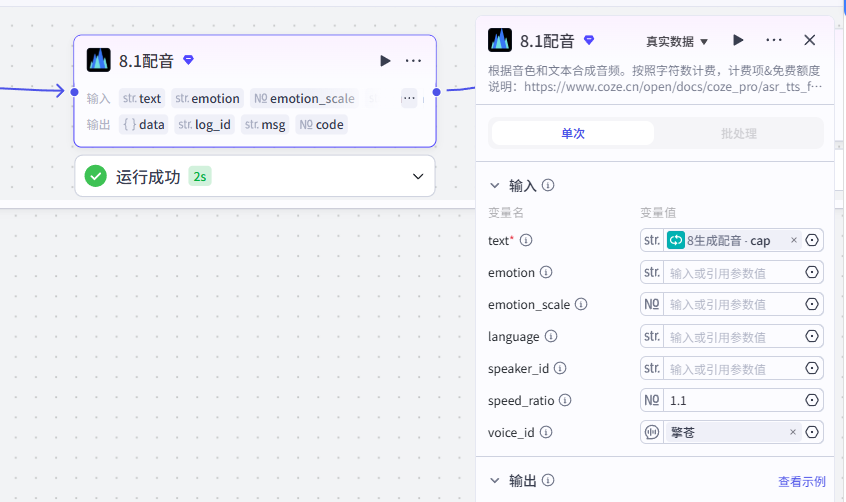846x502 pixels.
Task: Switch to the 批处理 tab
Action: point(739,133)
